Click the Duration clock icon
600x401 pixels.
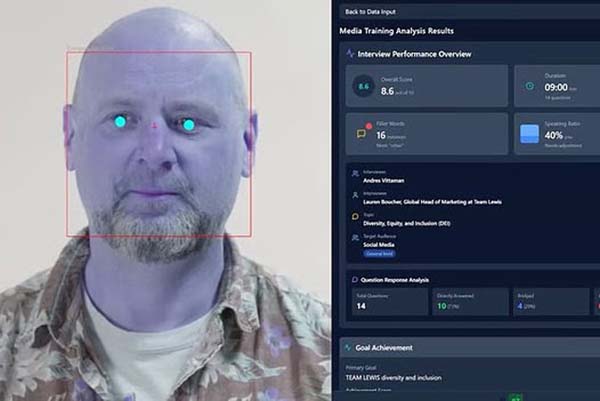(529, 86)
